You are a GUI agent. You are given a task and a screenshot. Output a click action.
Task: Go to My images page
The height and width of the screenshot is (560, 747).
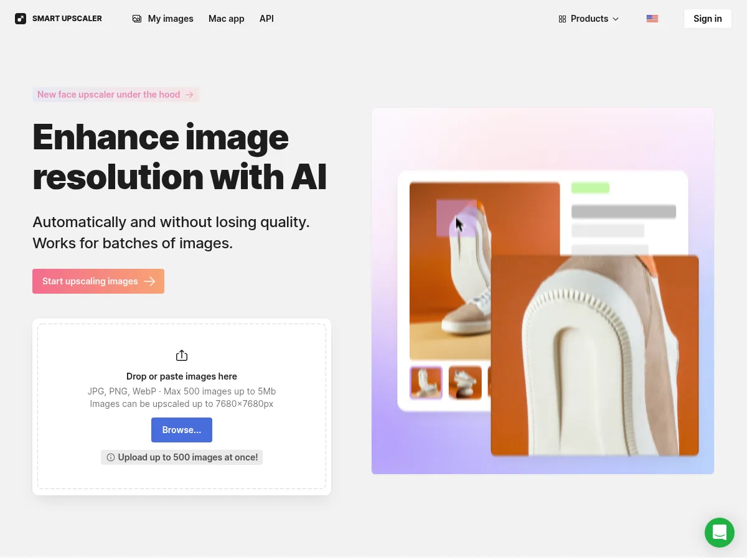coord(163,19)
